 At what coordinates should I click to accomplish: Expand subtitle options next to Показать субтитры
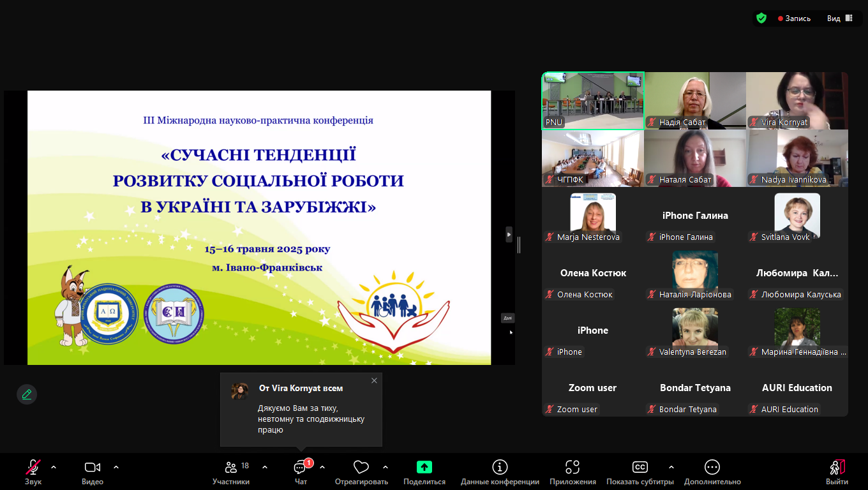pyautogui.click(x=670, y=466)
